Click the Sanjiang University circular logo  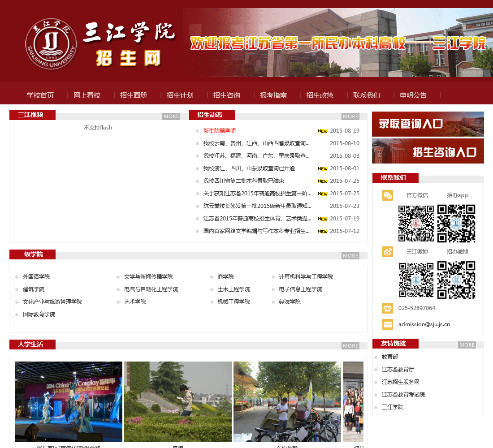click(x=51, y=44)
